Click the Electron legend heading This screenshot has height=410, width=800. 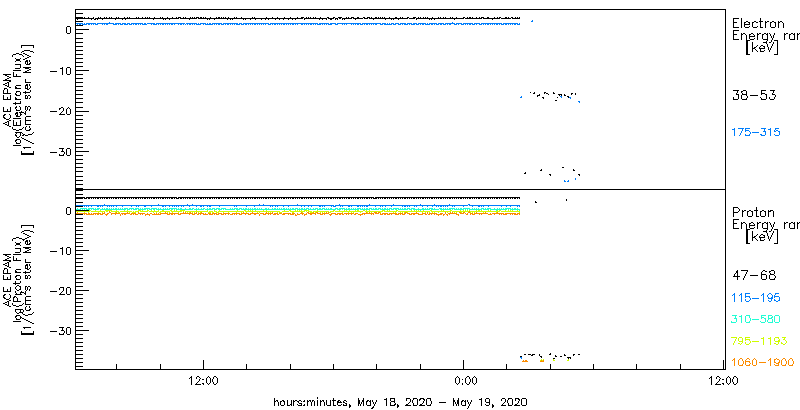[758, 23]
